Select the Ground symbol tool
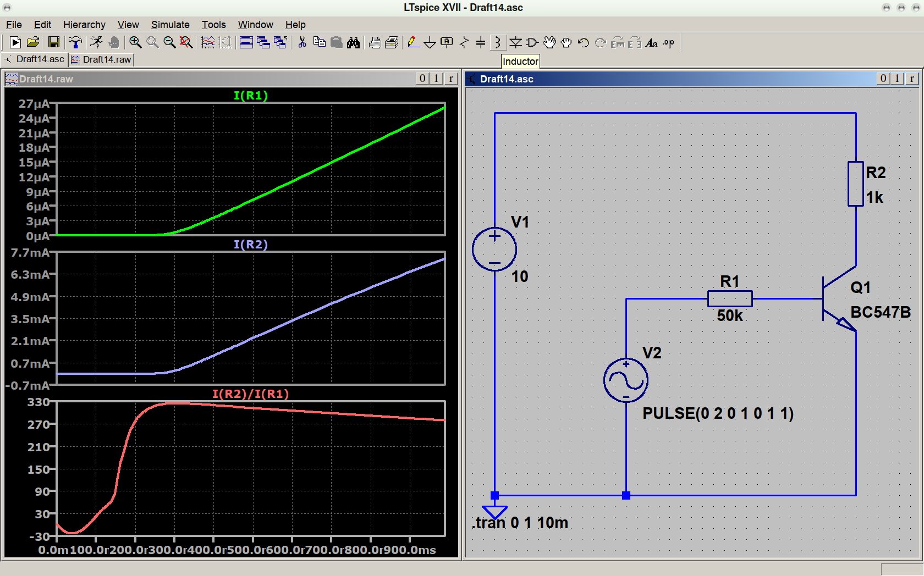The width and height of the screenshot is (924, 576). pos(430,42)
